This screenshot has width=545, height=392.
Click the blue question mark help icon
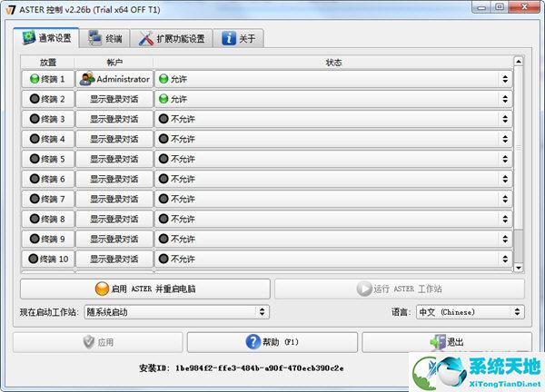point(254,342)
